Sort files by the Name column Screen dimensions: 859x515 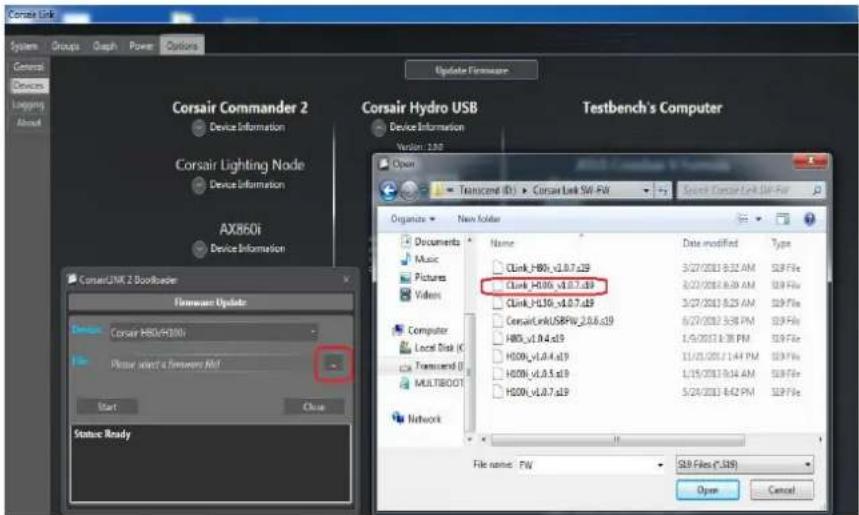502,243
